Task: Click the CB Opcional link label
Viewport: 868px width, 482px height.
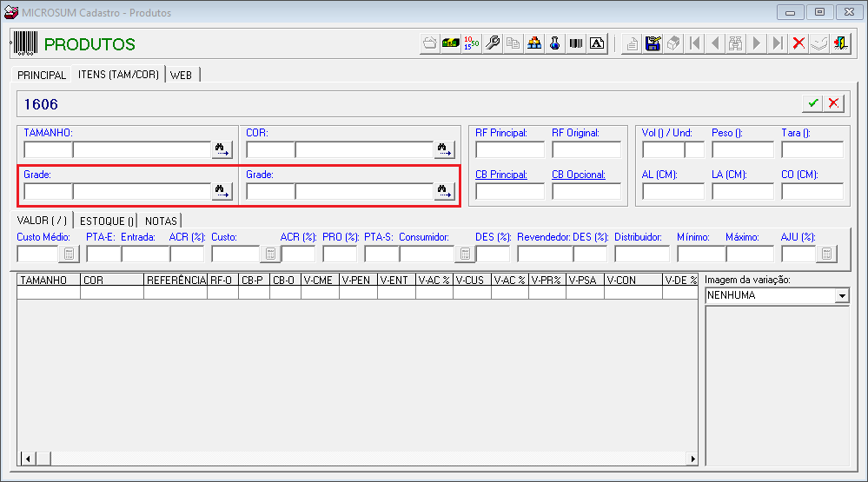Action: tap(579, 175)
